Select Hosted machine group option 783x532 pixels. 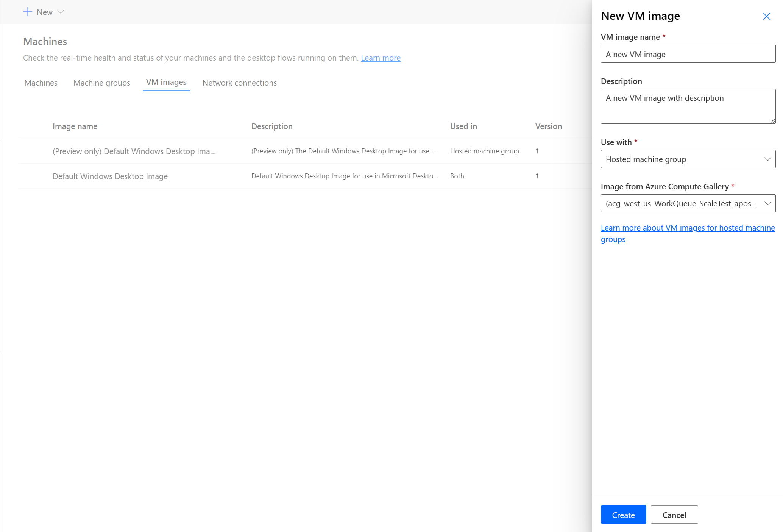pos(688,159)
